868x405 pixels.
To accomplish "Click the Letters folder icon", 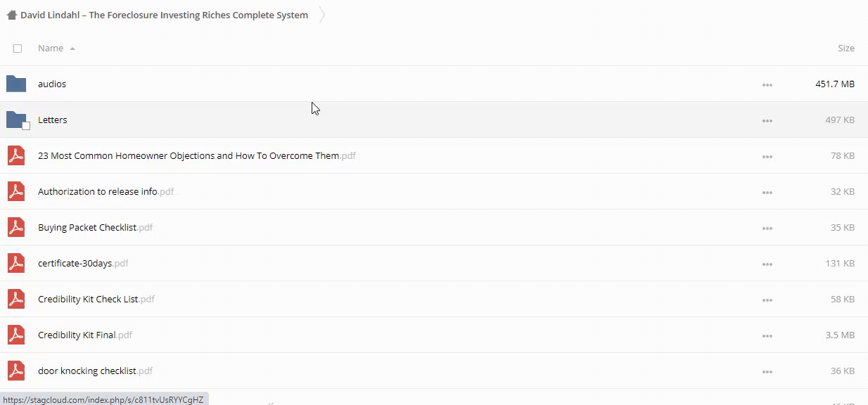I will (15, 120).
